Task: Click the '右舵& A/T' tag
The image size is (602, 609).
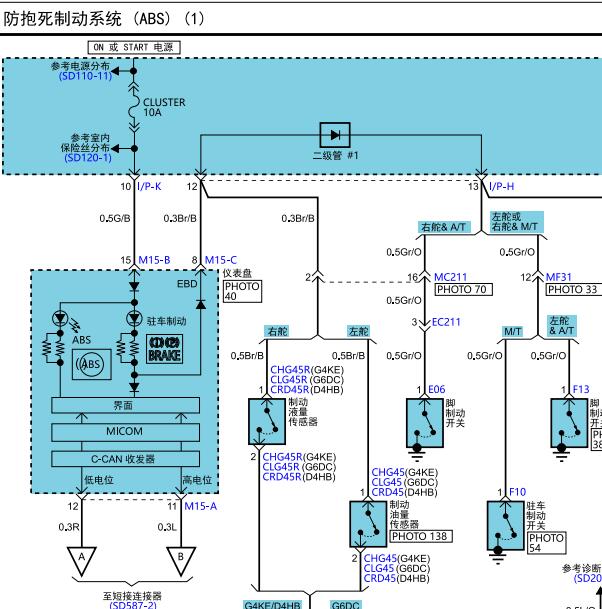Action: coord(444,227)
